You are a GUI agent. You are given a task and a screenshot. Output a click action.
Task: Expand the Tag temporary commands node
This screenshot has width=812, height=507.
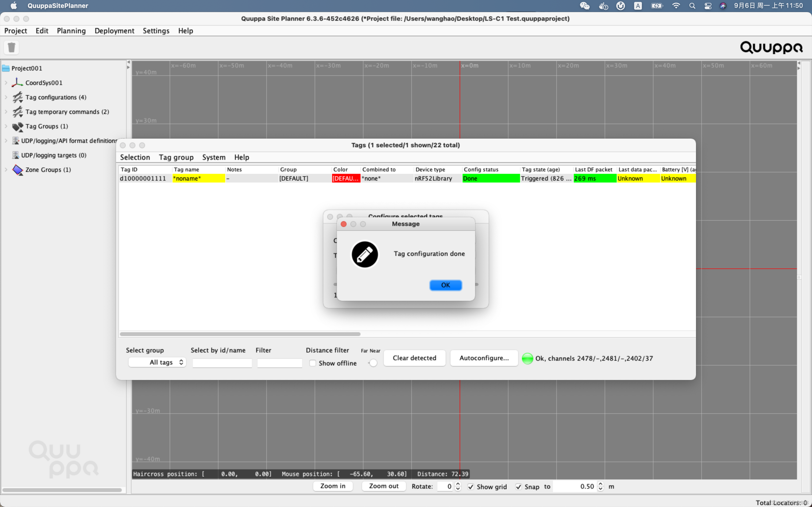point(6,112)
